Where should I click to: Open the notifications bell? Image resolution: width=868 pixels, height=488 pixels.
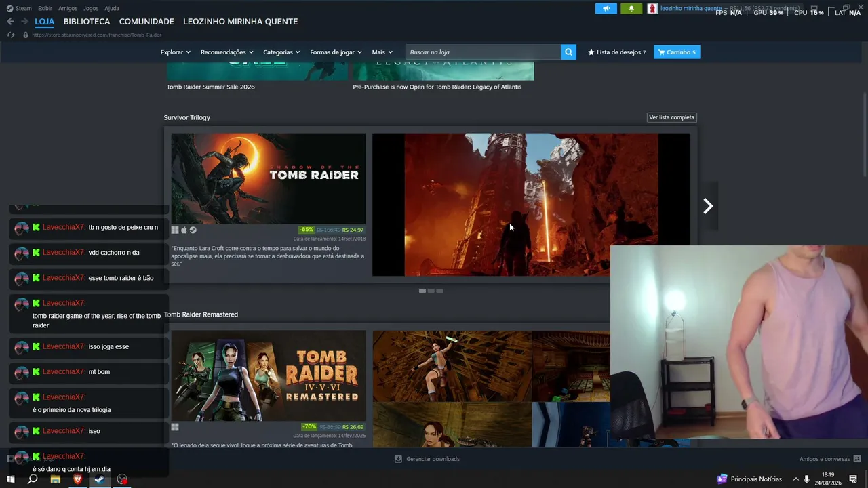pyautogui.click(x=631, y=9)
